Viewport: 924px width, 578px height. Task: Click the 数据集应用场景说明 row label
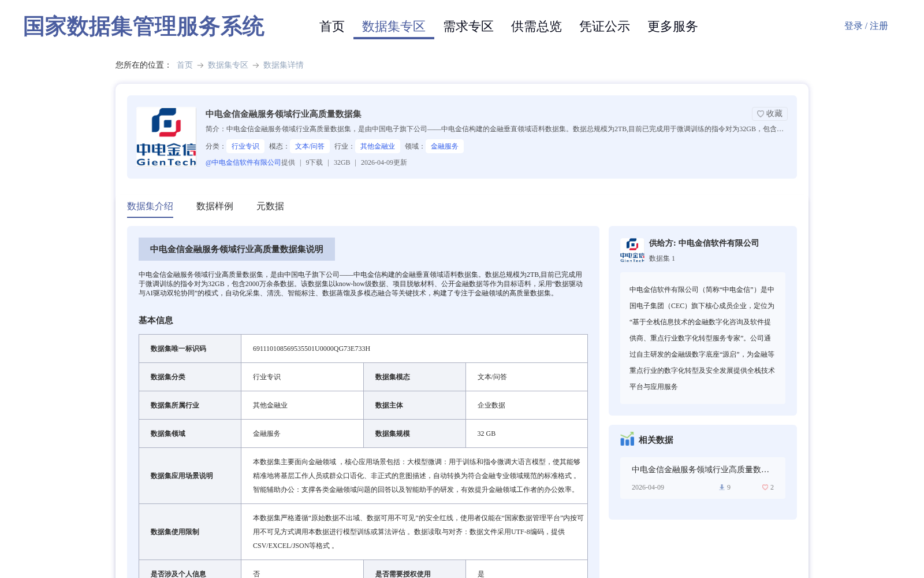pos(182,476)
